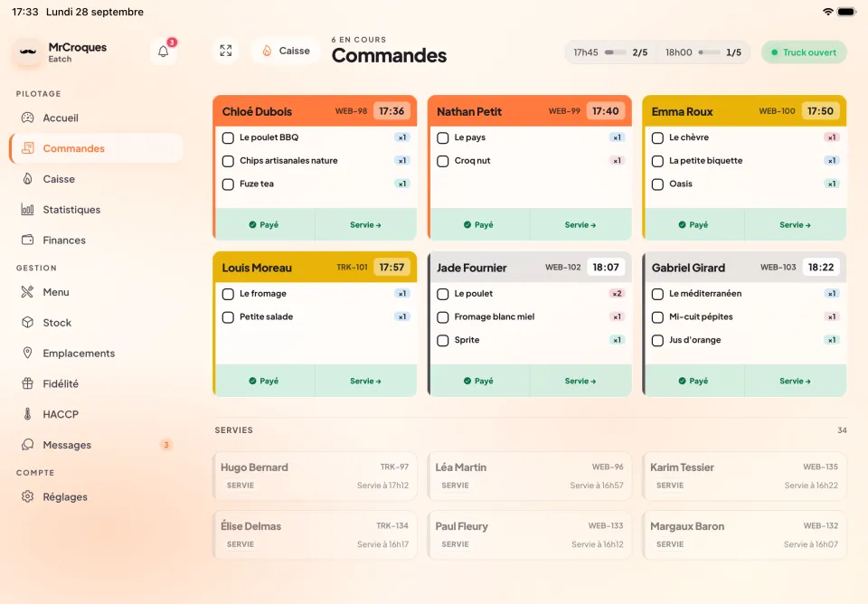Click the Réglages gear icon

pos(28,496)
